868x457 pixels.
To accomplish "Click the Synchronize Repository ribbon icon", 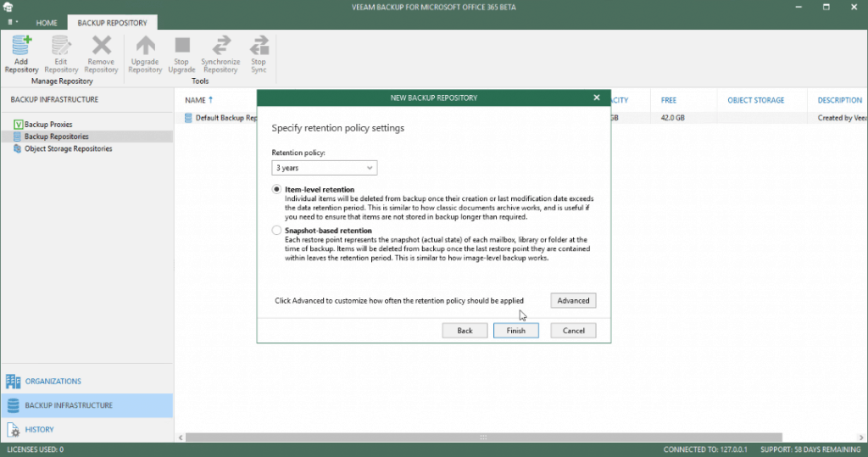I will pyautogui.click(x=220, y=53).
